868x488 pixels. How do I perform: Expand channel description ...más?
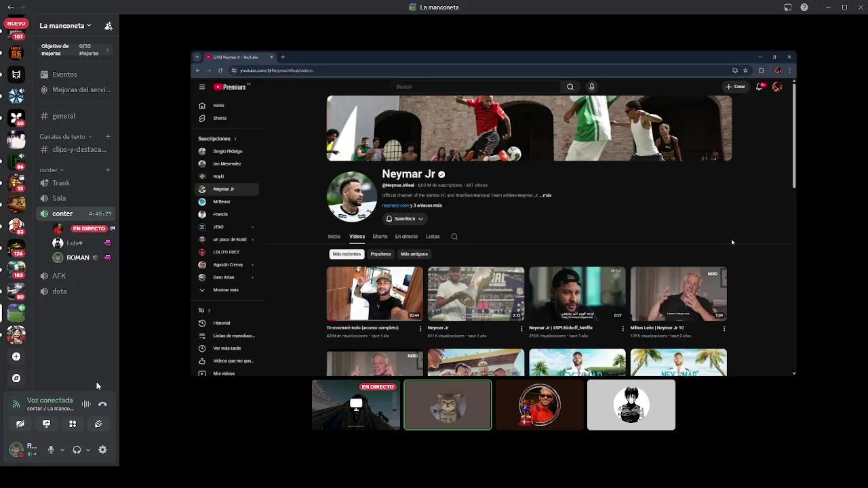[x=545, y=195]
